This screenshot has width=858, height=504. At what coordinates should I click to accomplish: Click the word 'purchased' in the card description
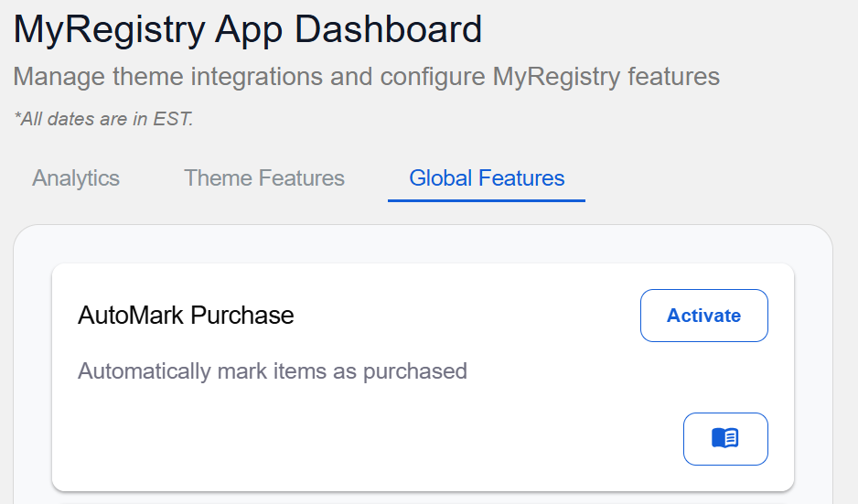pos(415,372)
